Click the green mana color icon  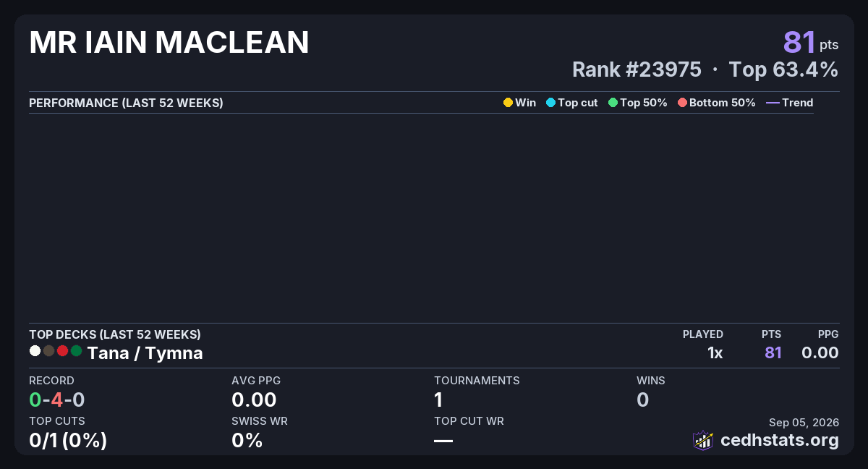76,351
